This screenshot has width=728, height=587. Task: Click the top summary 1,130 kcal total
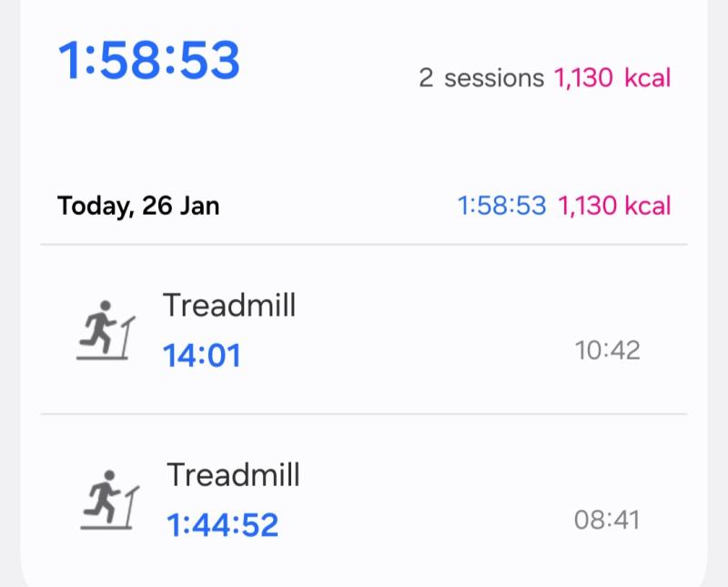[612, 78]
